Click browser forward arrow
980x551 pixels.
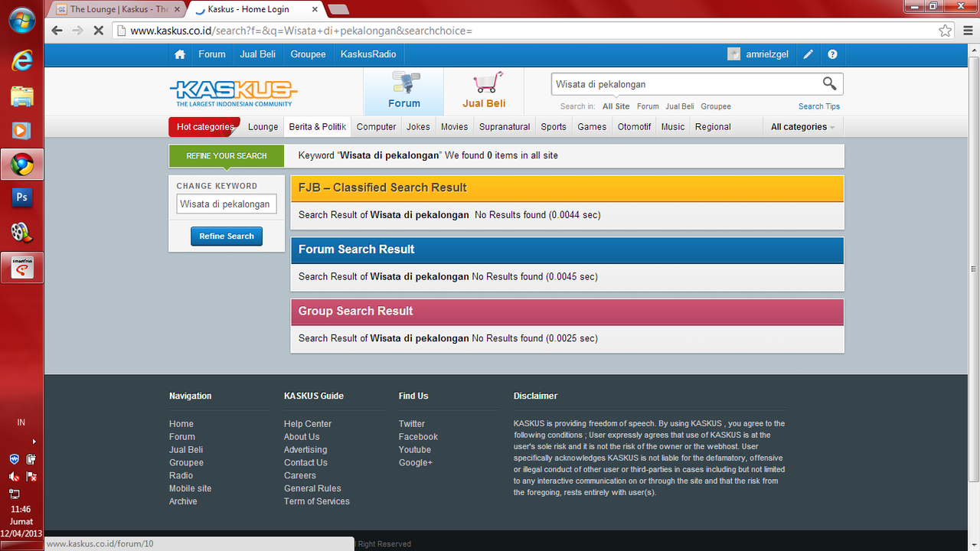pyautogui.click(x=77, y=31)
